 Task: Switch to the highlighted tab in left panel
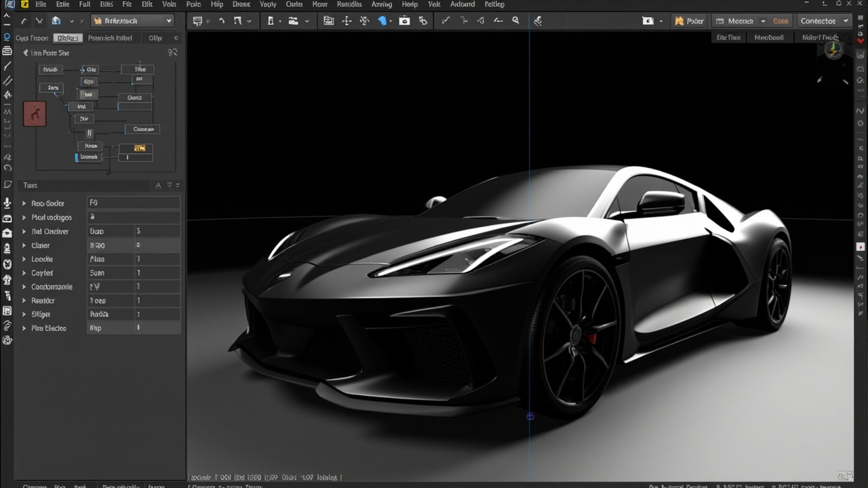tap(66, 38)
